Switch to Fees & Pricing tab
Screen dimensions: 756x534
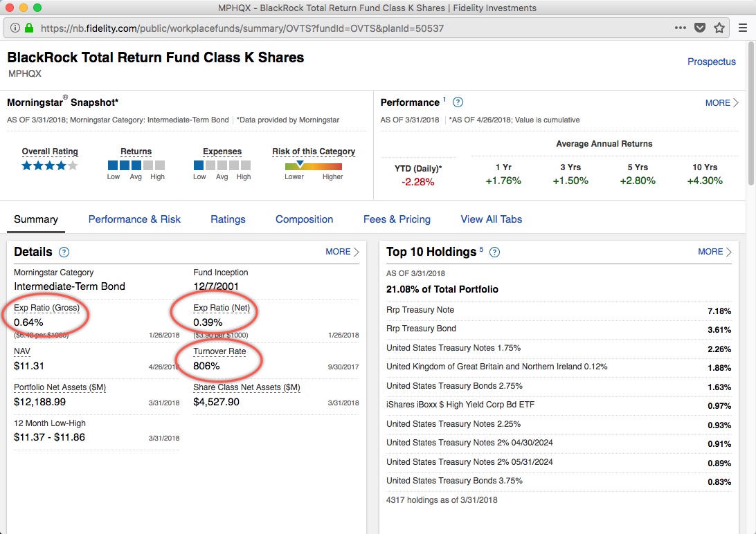pos(397,219)
